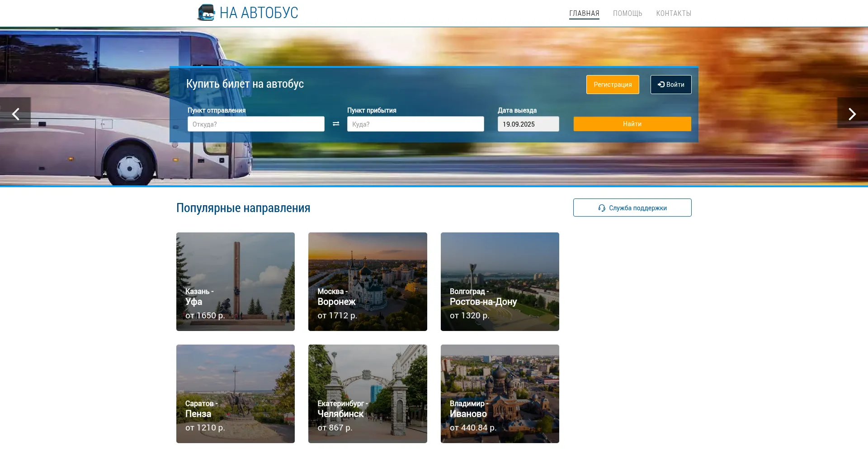Click the Пункт прибытия label
This screenshot has height=449, width=868.
click(372, 110)
